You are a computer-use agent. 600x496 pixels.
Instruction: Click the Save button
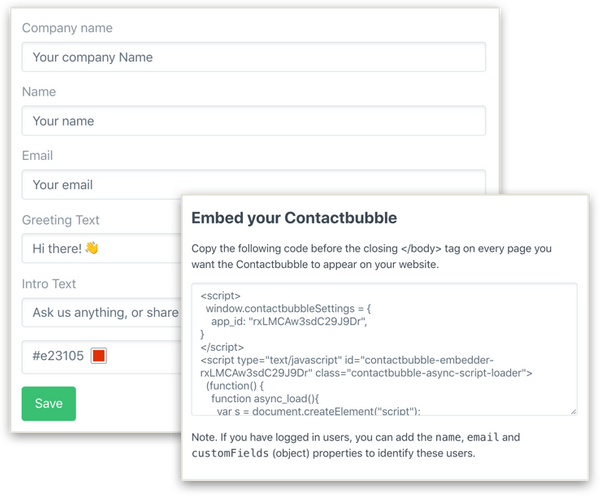[x=49, y=403]
